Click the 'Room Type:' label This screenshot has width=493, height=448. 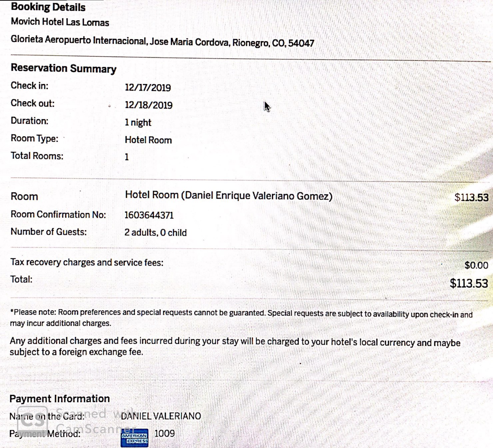coord(35,138)
